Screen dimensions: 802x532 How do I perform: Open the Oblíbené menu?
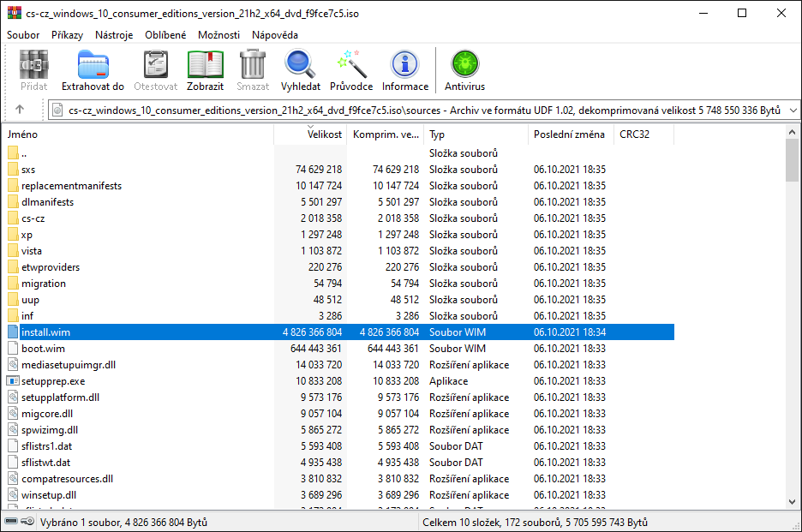[x=165, y=35]
